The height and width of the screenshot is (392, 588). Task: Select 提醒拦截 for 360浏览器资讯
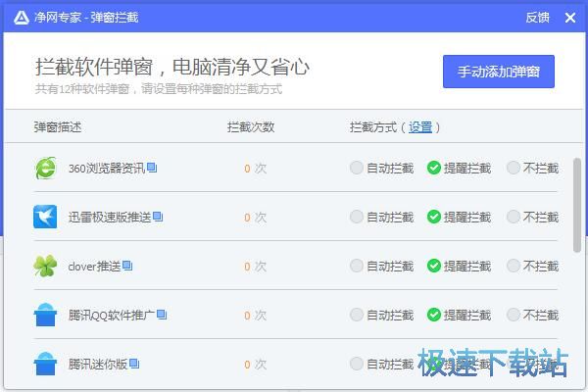click(x=460, y=168)
